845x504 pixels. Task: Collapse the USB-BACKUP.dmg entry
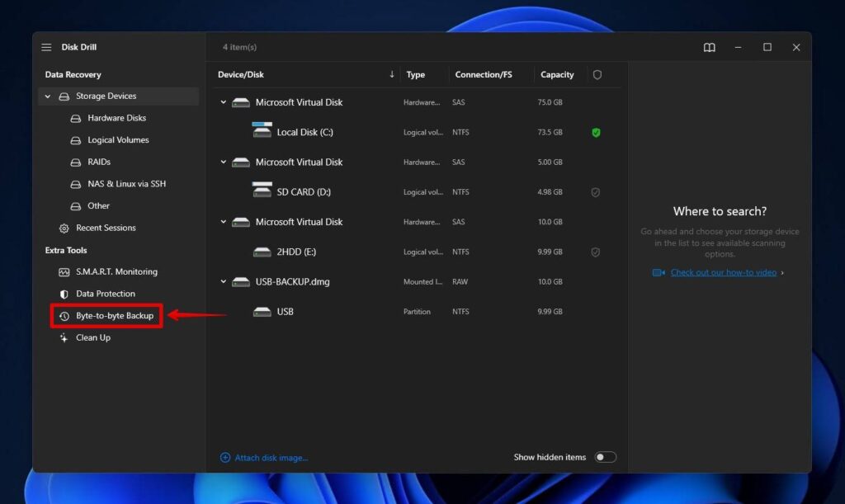tap(222, 281)
